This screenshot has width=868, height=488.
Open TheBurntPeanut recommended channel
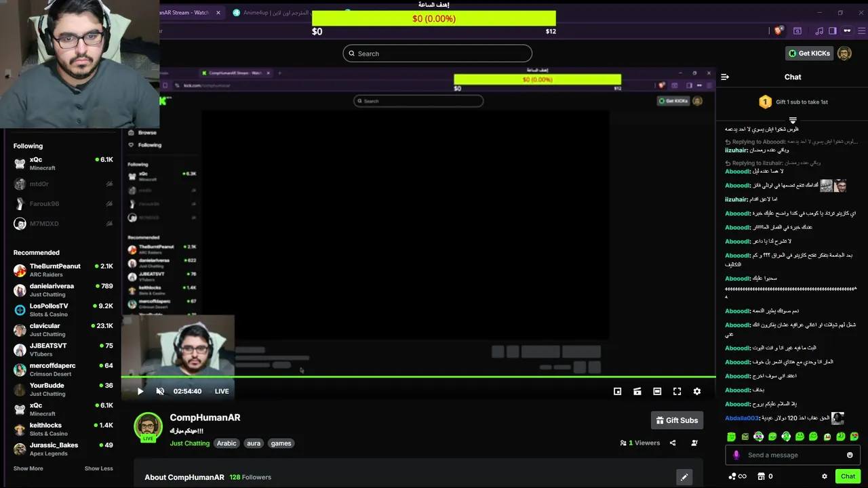(63, 270)
